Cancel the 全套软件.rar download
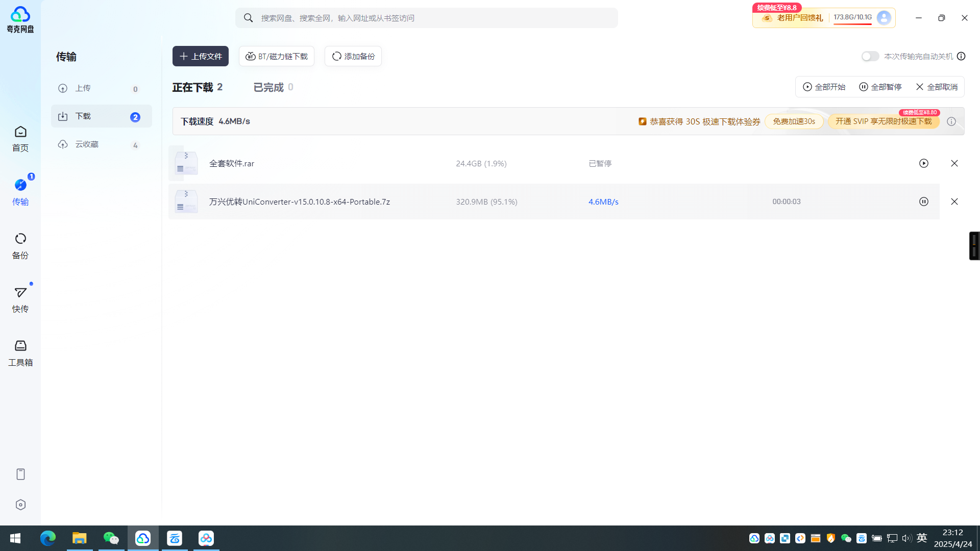This screenshot has width=980, height=551. (x=954, y=163)
